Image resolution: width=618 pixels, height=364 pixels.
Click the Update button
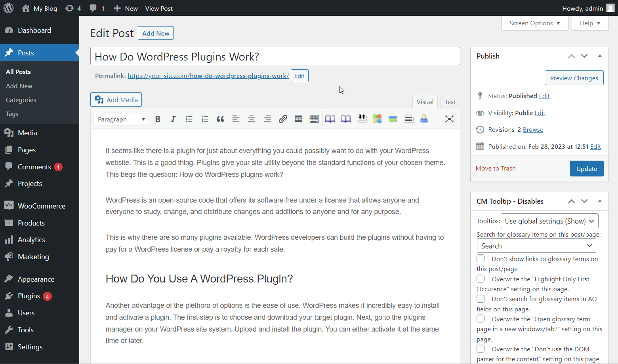[x=587, y=169]
